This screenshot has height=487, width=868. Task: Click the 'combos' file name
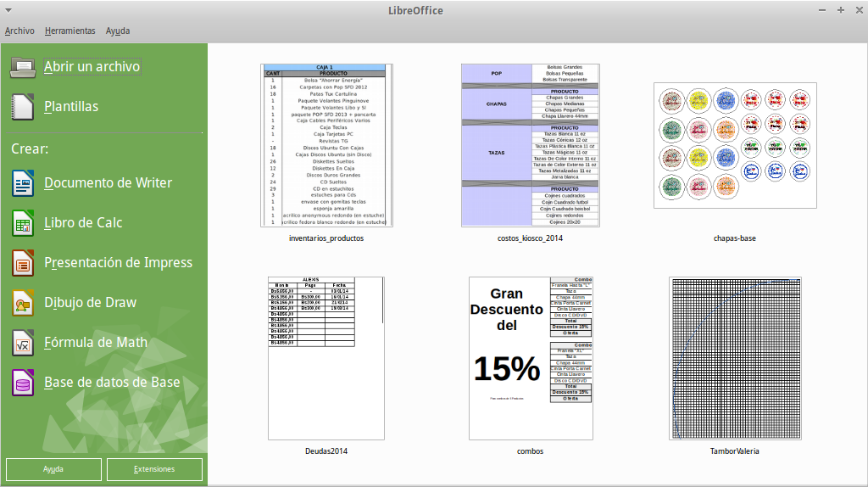pyautogui.click(x=531, y=451)
